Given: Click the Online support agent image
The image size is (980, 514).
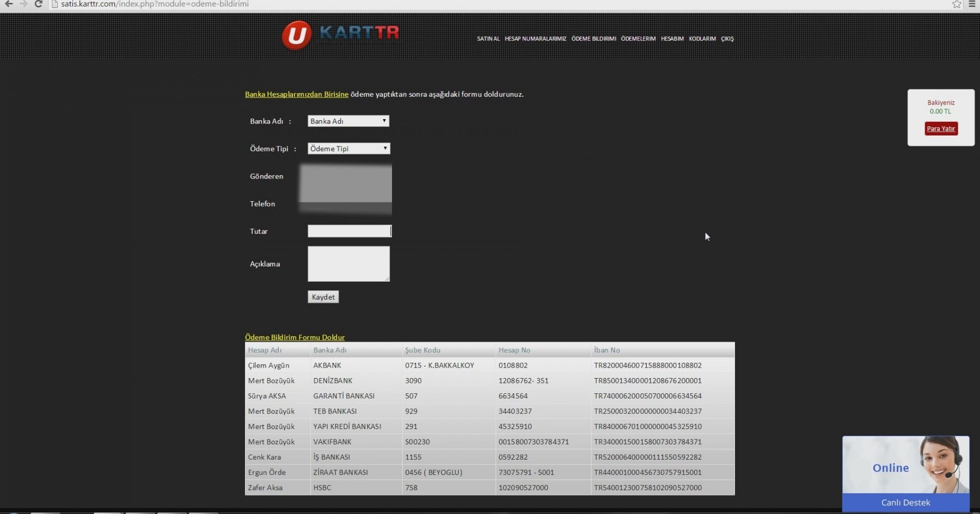Looking at the screenshot, I should pyautogui.click(x=906, y=465).
